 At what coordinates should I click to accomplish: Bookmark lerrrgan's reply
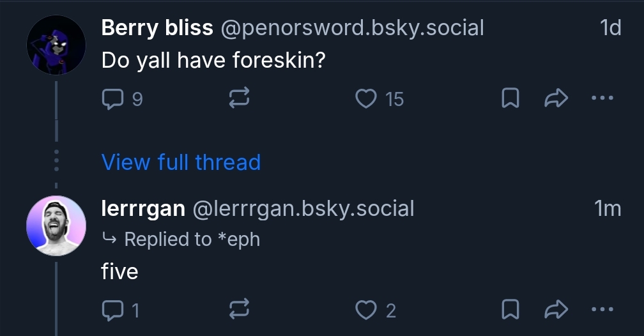point(510,310)
